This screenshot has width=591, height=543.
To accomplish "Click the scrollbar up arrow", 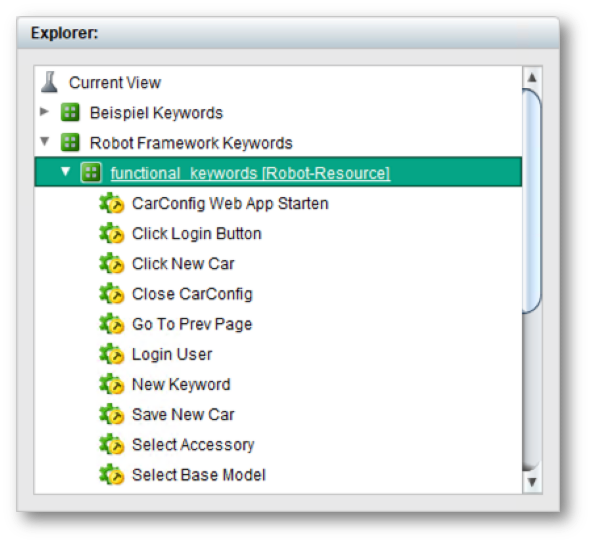I will [532, 78].
